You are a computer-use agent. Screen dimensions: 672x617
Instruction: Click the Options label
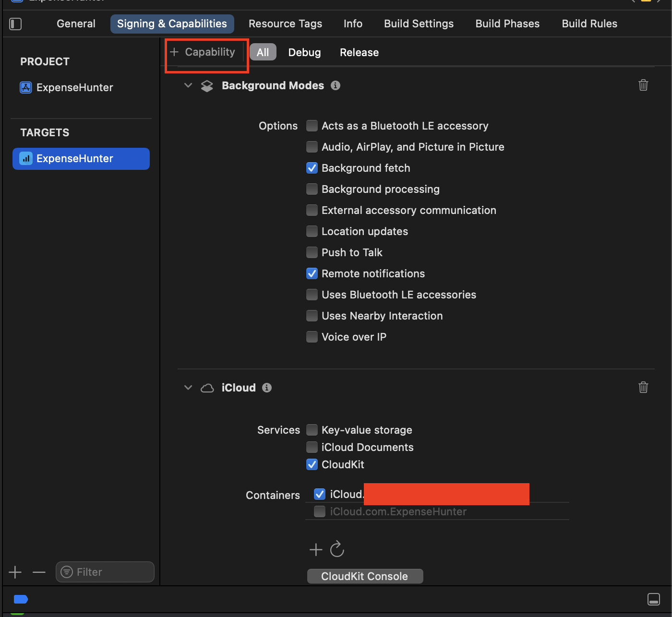[x=278, y=126]
